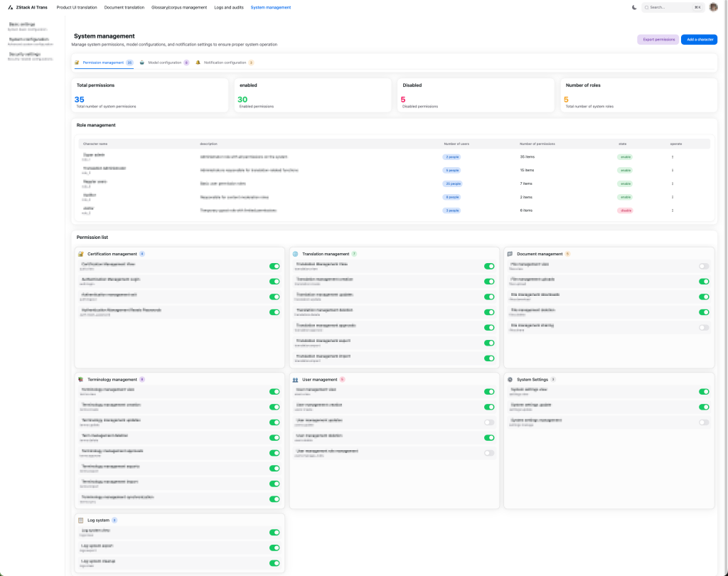This screenshot has width=728, height=576.
Task: Click the System Settings gear icon
Action: [x=510, y=380]
